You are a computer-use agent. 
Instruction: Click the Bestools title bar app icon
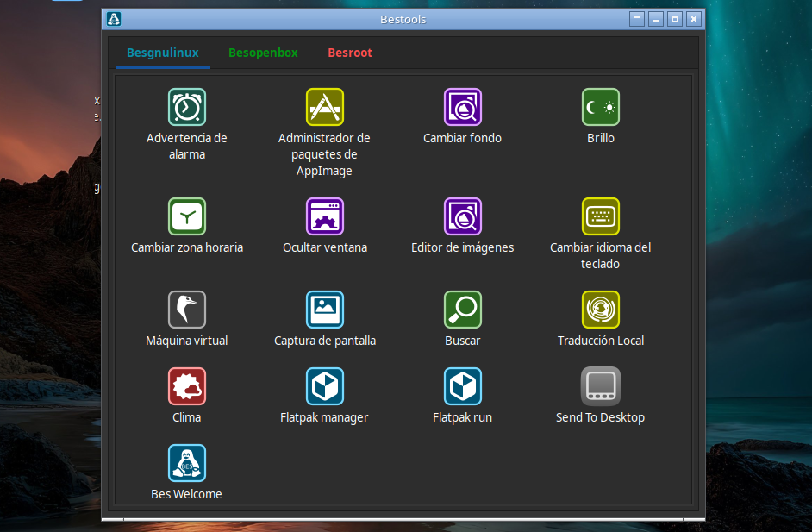114,19
